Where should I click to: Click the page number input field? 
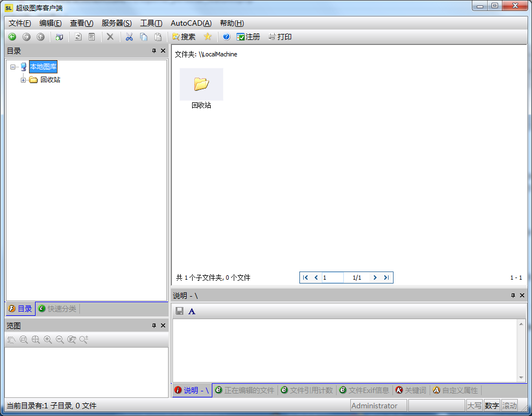[332, 278]
